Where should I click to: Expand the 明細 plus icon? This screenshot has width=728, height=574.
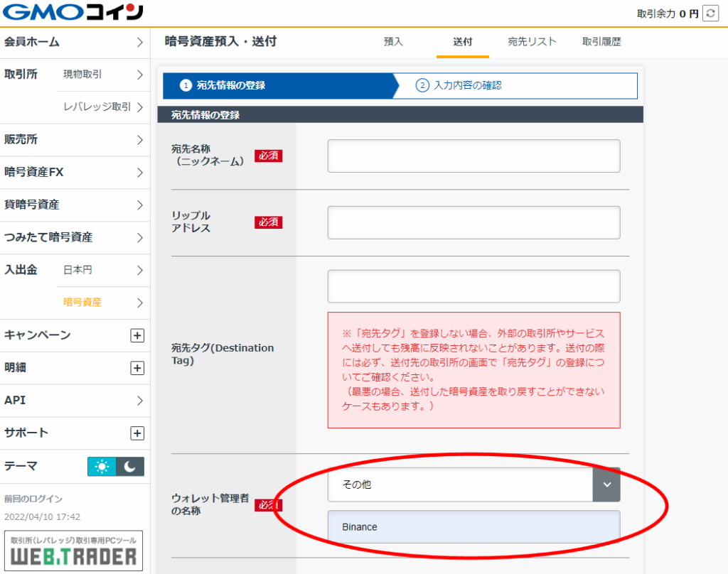[137, 368]
